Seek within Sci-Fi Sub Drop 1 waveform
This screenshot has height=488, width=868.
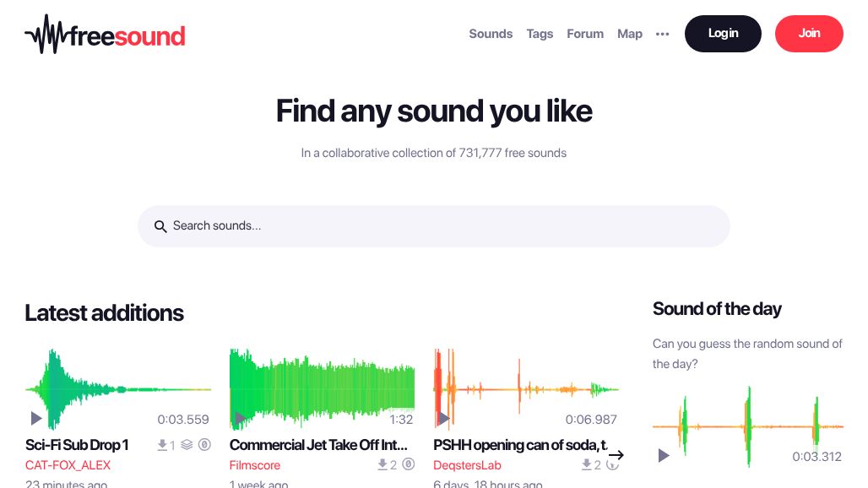pos(118,389)
